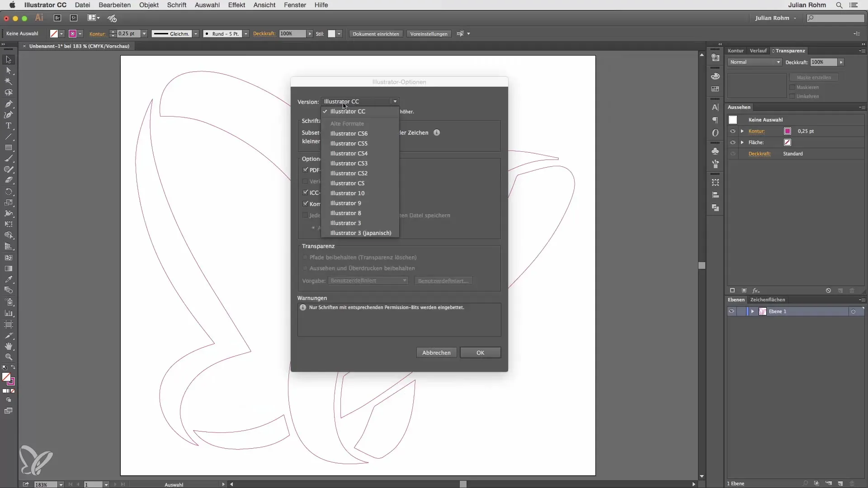Click the Kontur link in control bar
Image resolution: width=868 pixels, height=488 pixels.
tap(97, 34)
